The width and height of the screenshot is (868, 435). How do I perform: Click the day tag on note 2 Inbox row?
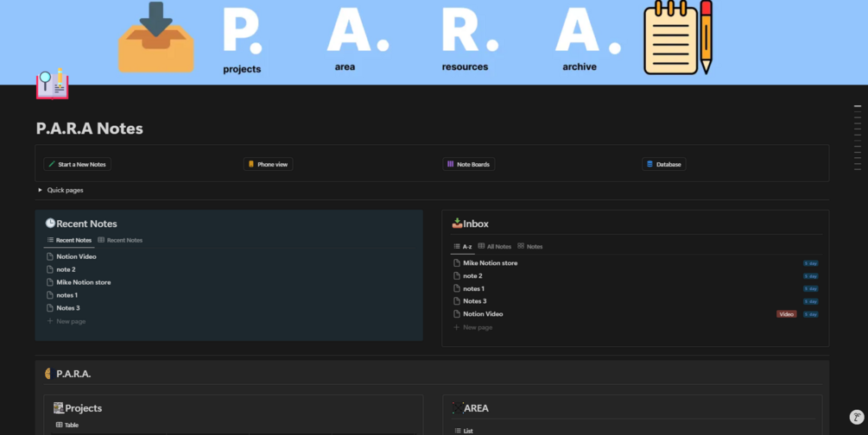click(810, 276)
